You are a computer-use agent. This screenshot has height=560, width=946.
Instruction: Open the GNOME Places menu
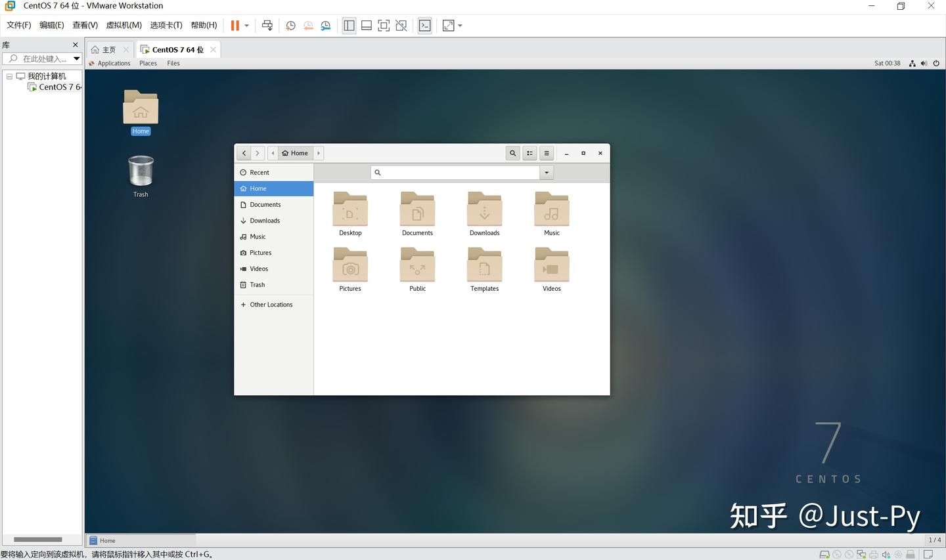tap(148, 63)
